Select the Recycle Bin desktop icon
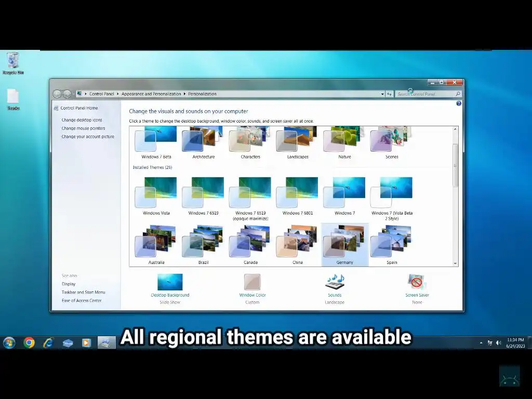 click(13, 63)
